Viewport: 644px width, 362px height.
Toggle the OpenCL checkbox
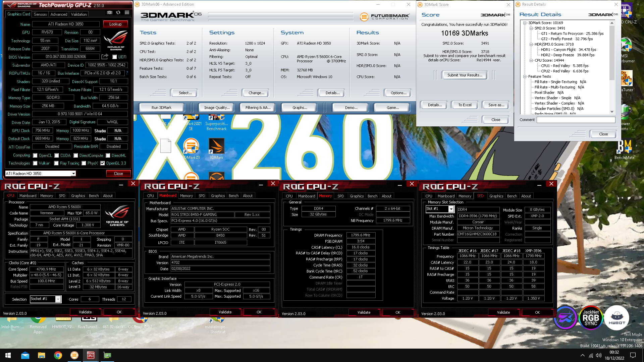coord(35,156)
